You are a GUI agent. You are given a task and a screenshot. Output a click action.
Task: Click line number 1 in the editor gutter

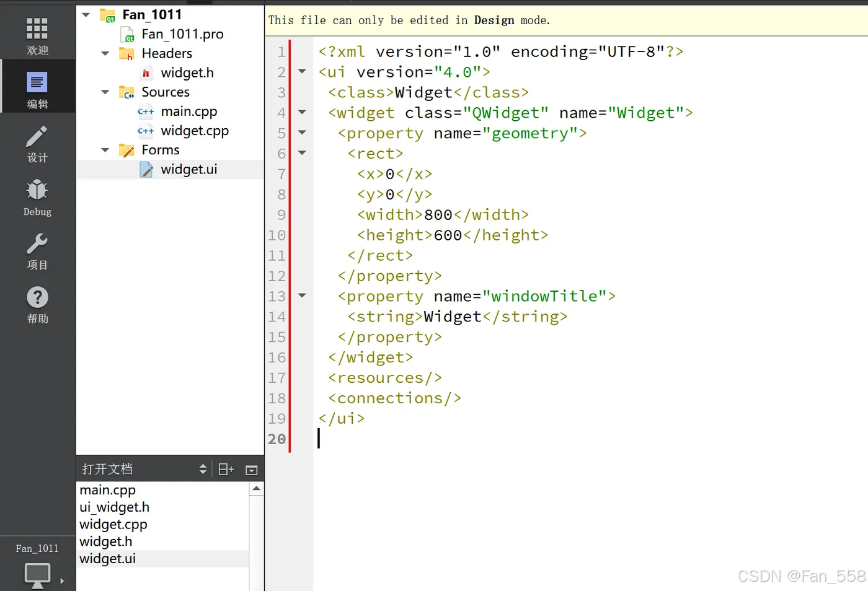[x=281, y=52]
